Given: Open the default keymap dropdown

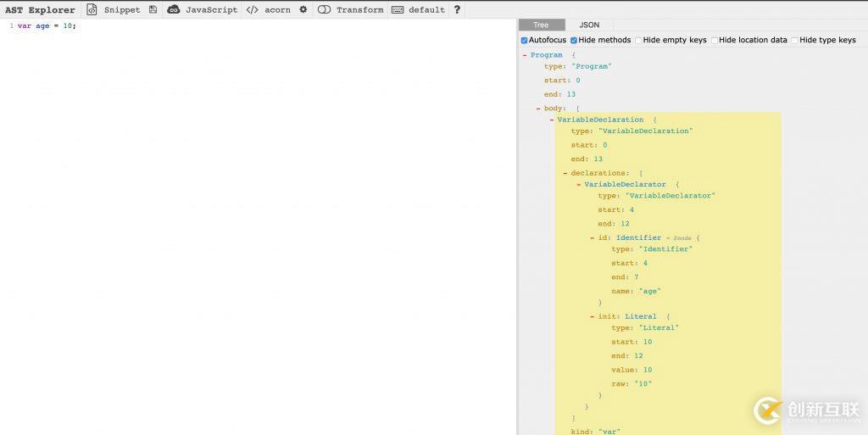Looking at the screenshot, I should point(427,10).
